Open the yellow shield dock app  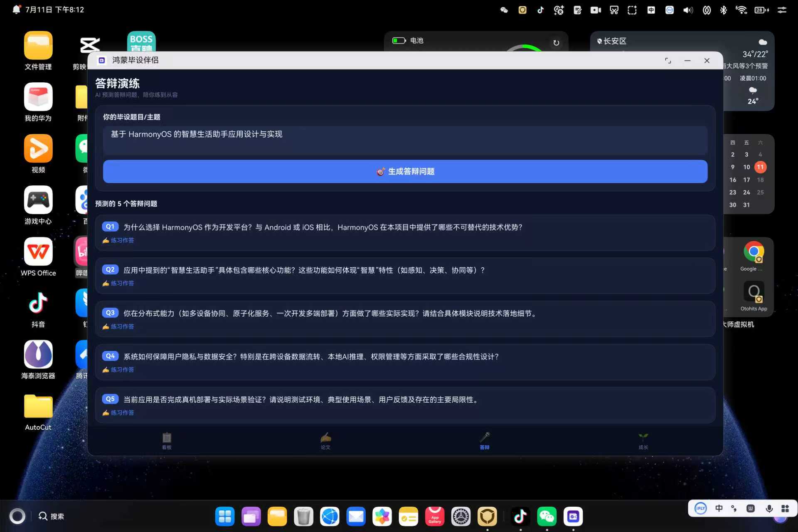click(487, 517)
